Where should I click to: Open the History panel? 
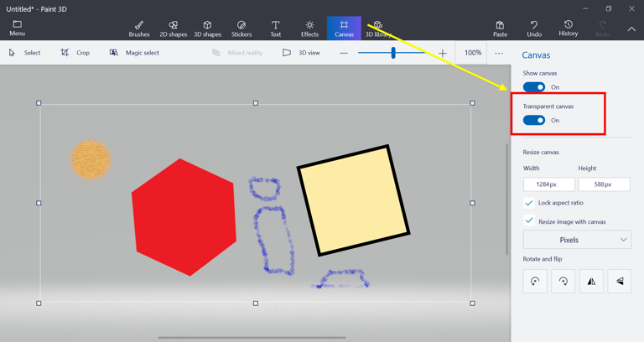[x=568, y=28]
